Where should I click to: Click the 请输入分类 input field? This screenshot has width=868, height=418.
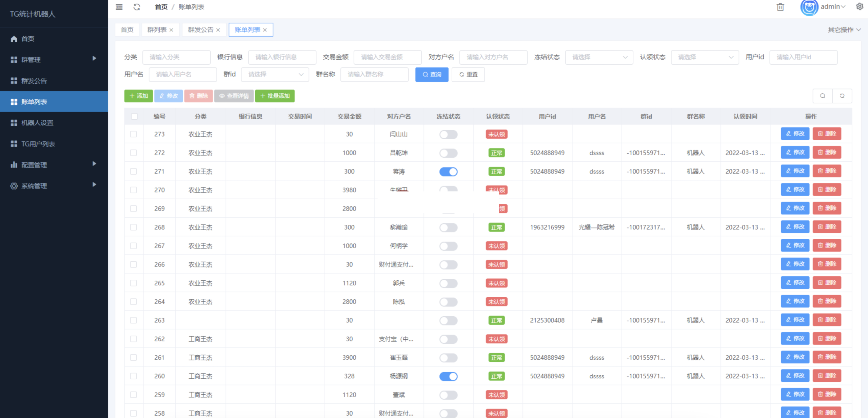[177, 57]
